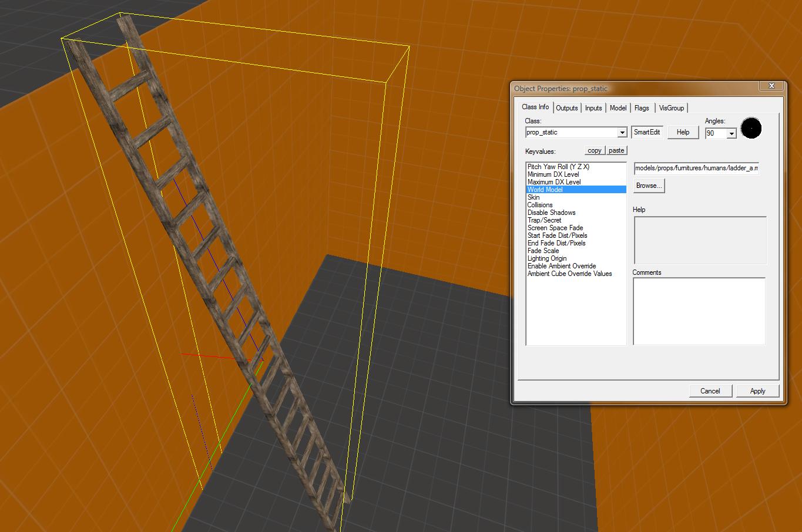Viewport: 802px width, 532px height.
Task: Open the Outputs tab
Action: point(567,108)
